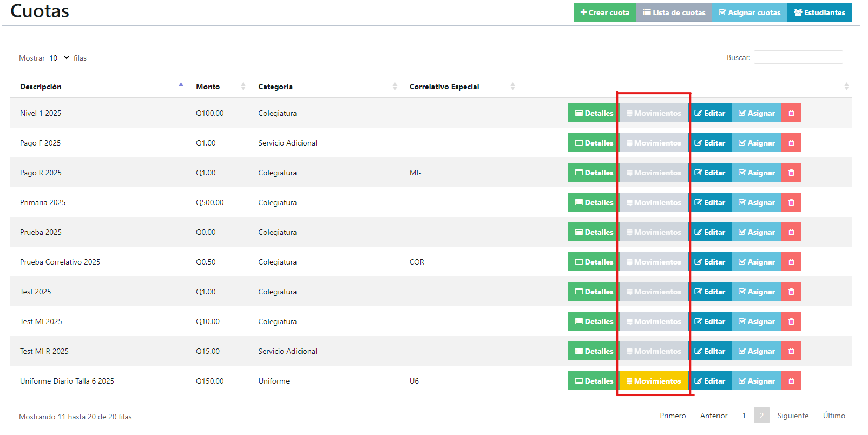Edit the Test 2025 cuota
Image resolution: width=868 pixels, height=435 pixels.
(709, 292)
